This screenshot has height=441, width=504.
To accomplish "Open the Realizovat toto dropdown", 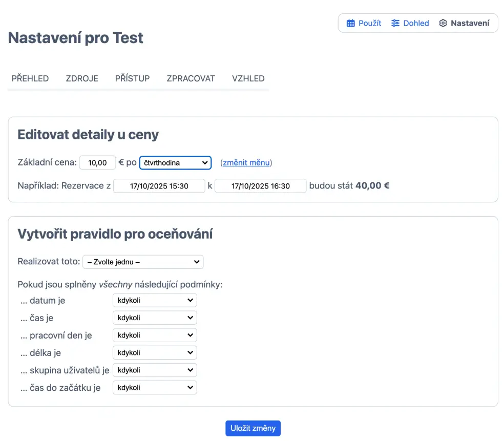I will pos(143,262).
